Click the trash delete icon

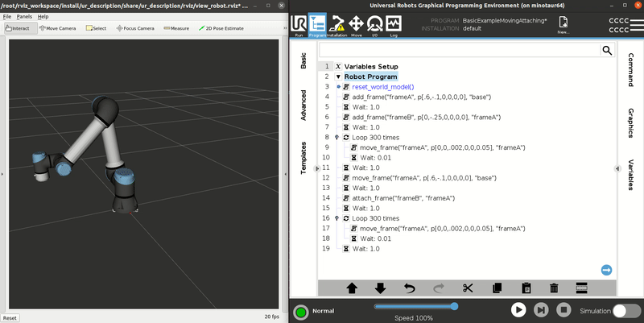coord(554,288)
